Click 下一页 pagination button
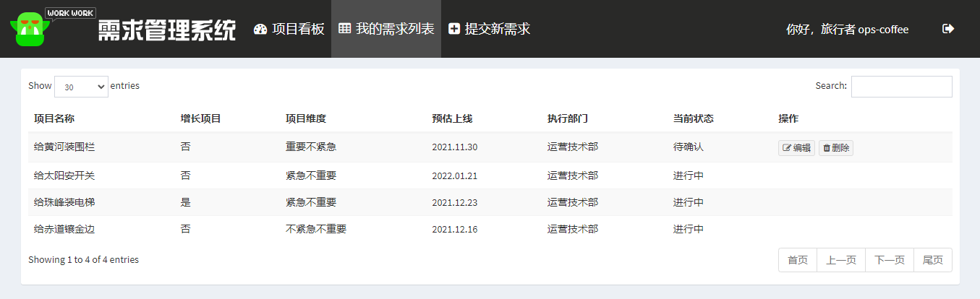This screenshot has height=299, width=980. 890,260
